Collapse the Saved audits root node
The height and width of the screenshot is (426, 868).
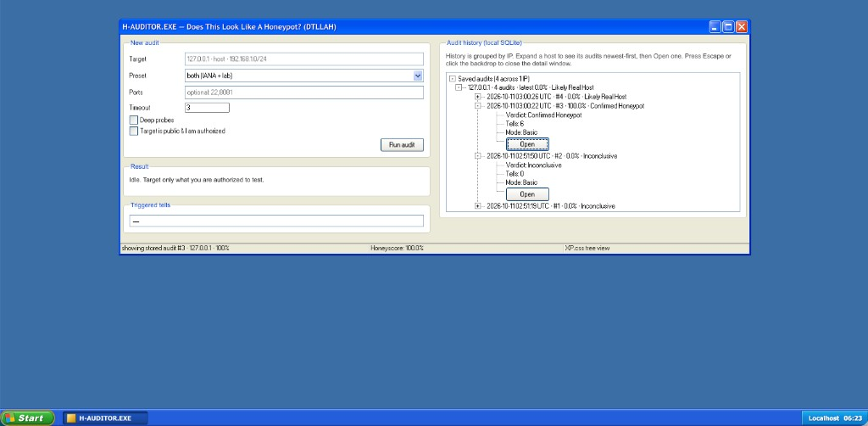coord(453,79)
